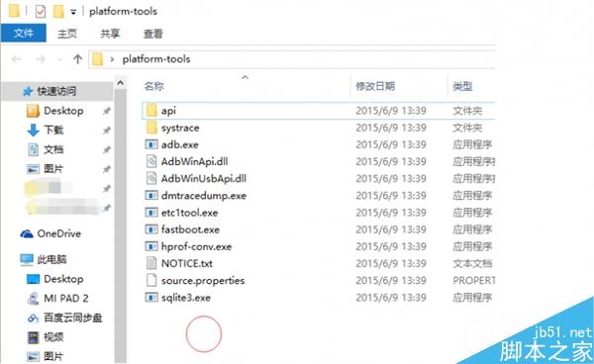This screenshot has height=364, width=594.
Task: Select the etc1tool.exe icon
Action: 151,213
